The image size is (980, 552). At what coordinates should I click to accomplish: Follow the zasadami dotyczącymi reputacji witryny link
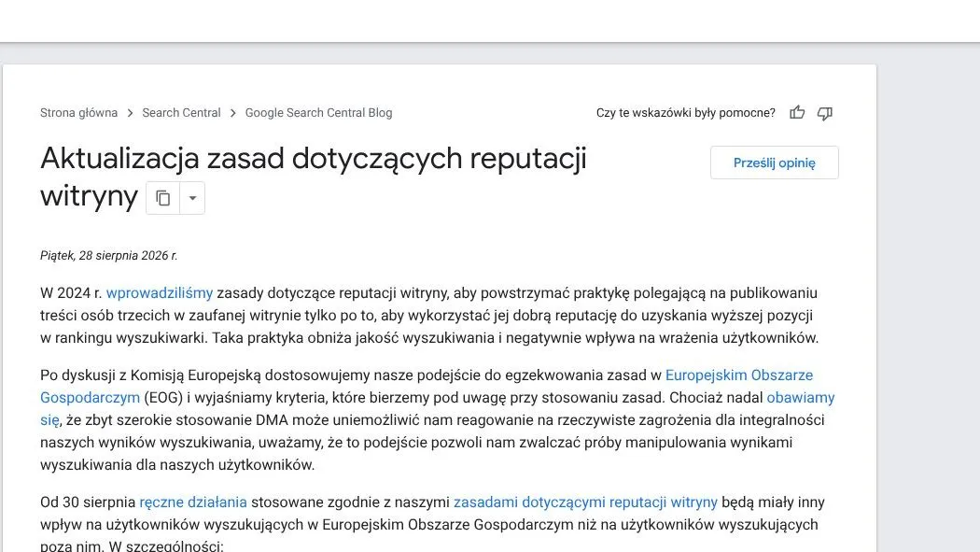[x=585, y=502]
